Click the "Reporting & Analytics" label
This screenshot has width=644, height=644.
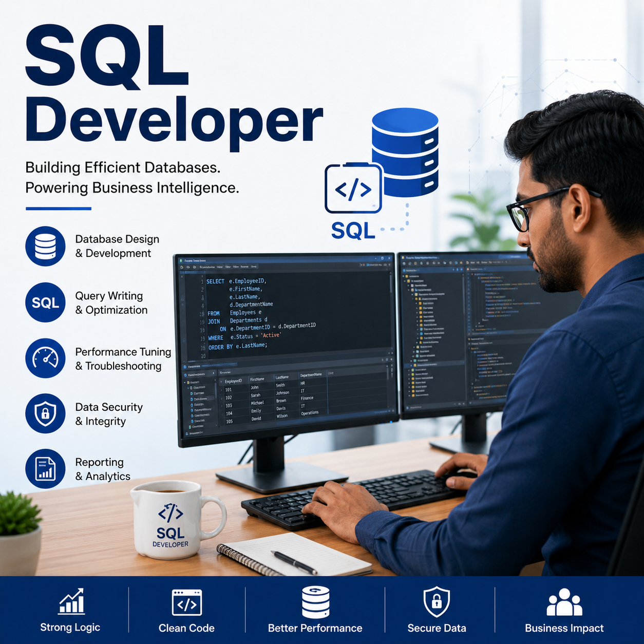pos(103,469)
